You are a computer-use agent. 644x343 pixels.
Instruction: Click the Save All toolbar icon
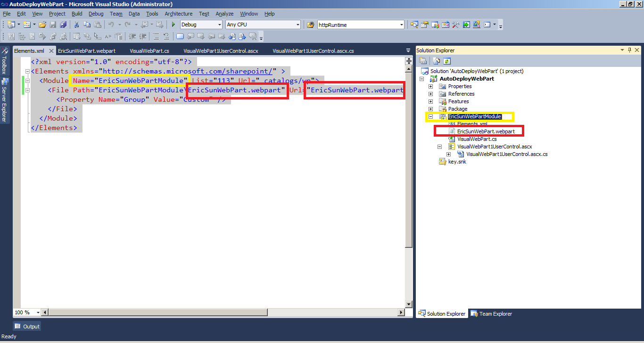coord(64,24)
